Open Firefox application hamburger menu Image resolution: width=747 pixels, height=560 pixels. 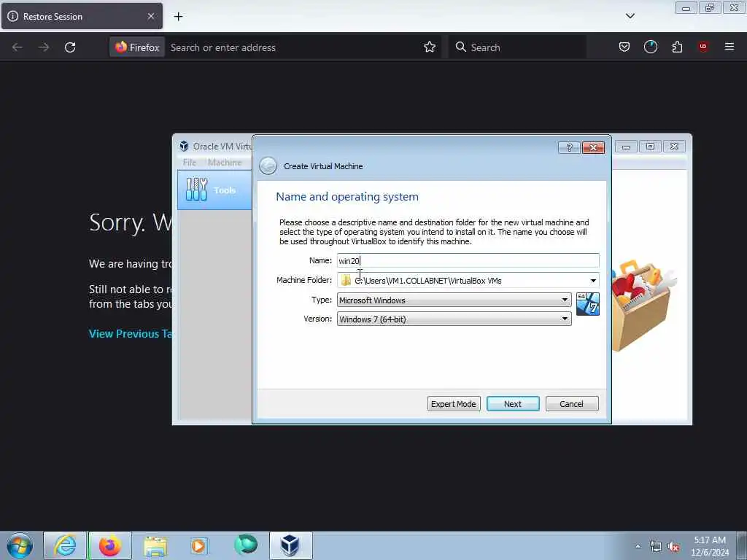[x=729, y=47]
